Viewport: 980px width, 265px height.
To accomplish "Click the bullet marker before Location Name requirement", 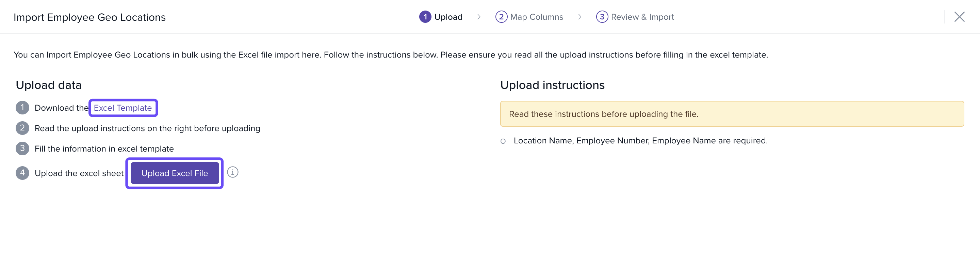I will pos(503,141).
